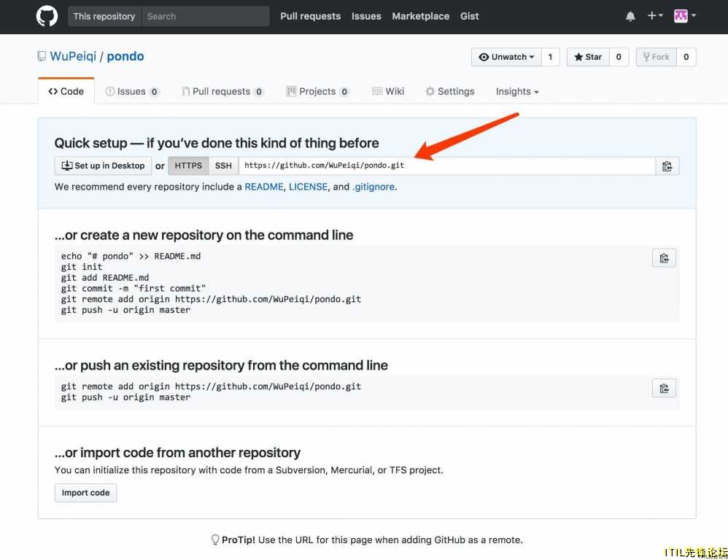Click the Import code button

(x=86, y=493)
